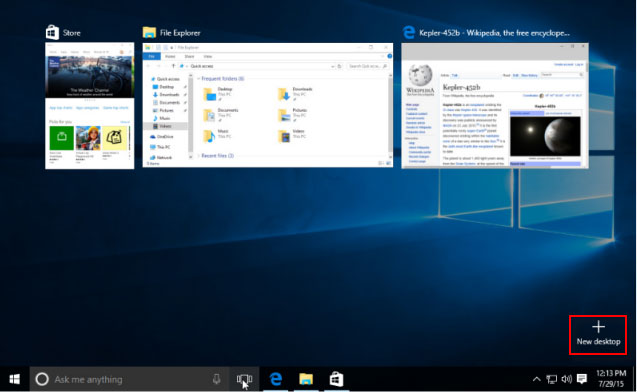Activate the Cortana microphone icon
Image resolution: width=637 pixels, height=392 pixels.
tap(217, 379)
